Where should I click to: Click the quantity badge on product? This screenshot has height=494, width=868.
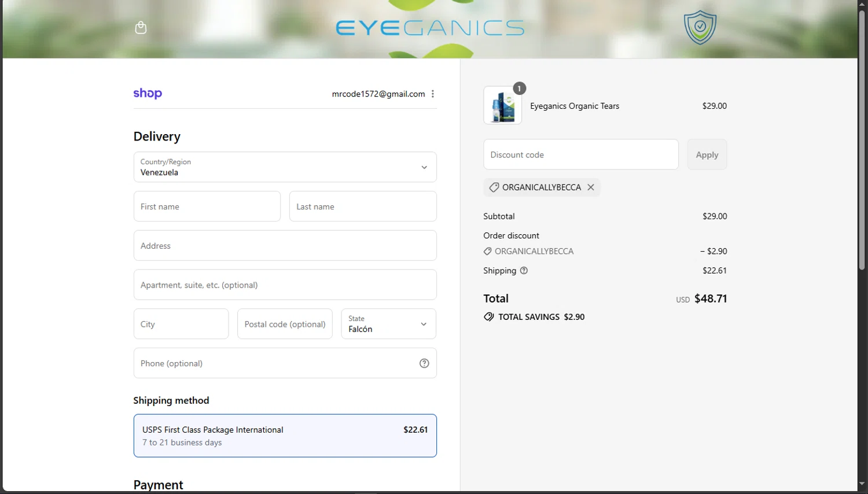click(519, 89)
